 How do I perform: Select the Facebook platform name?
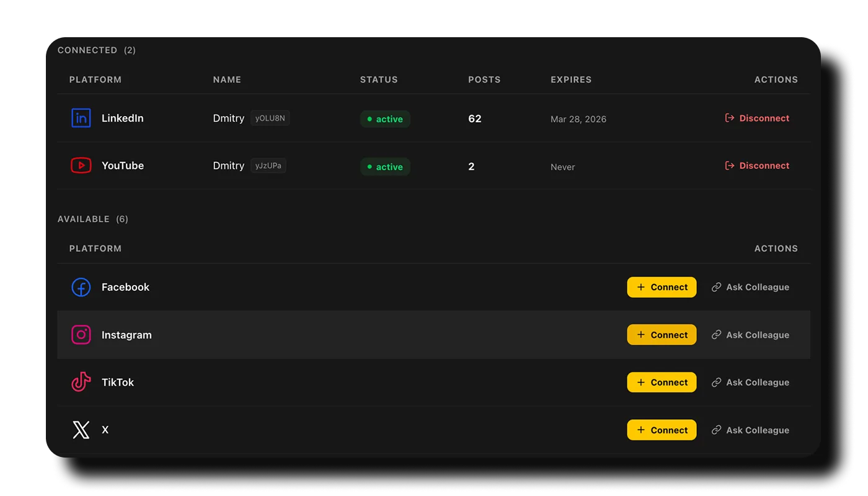(x=126, y=287)
